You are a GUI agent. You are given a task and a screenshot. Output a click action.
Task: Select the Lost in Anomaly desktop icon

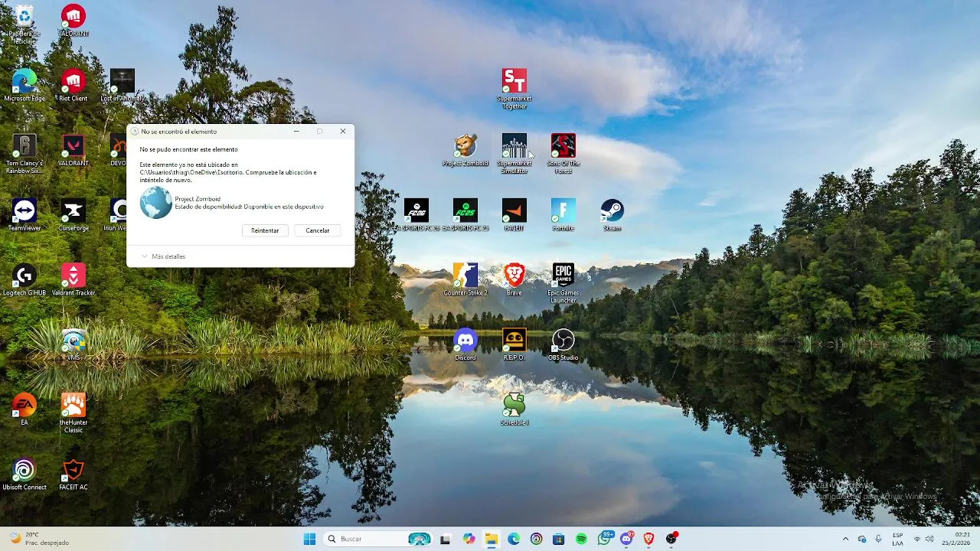click(122, 86)
